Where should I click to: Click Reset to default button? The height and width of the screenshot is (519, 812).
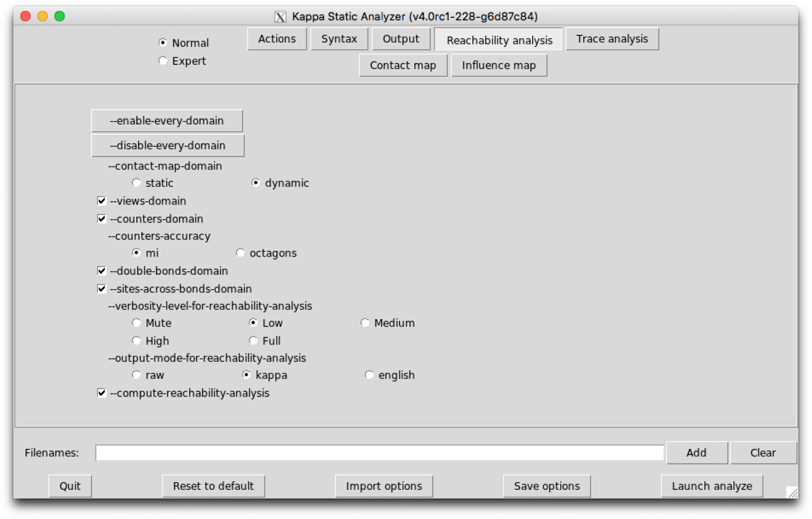[213, 486]
